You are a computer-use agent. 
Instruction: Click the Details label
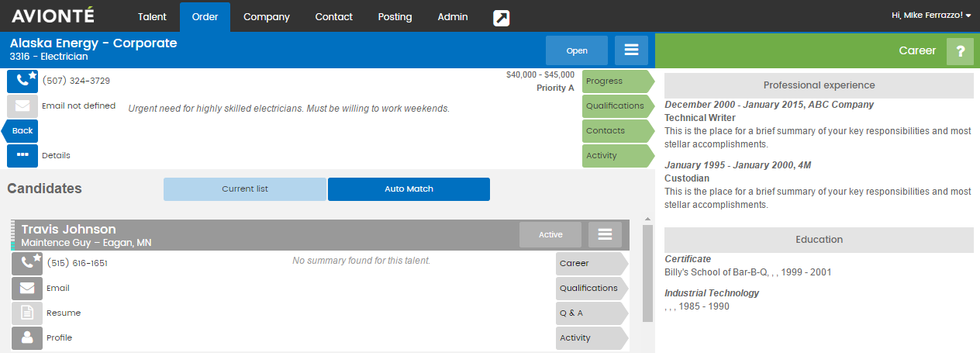(x=56, y=155)
